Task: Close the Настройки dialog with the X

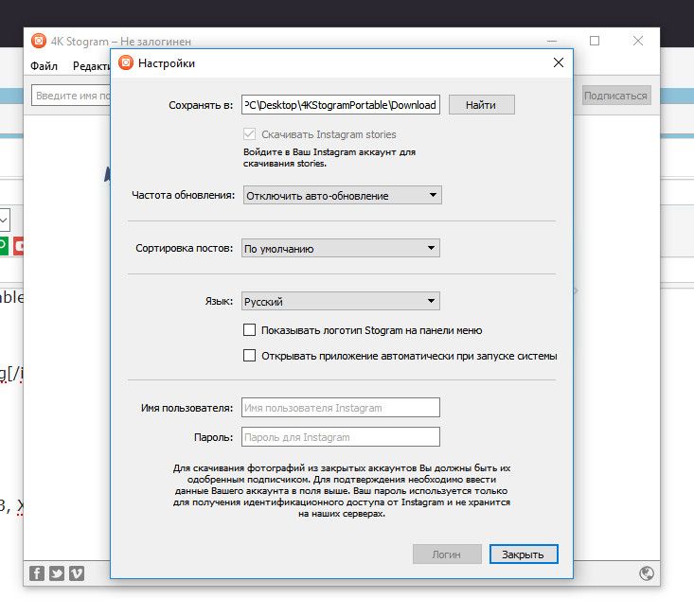Action: pos(558,63)
